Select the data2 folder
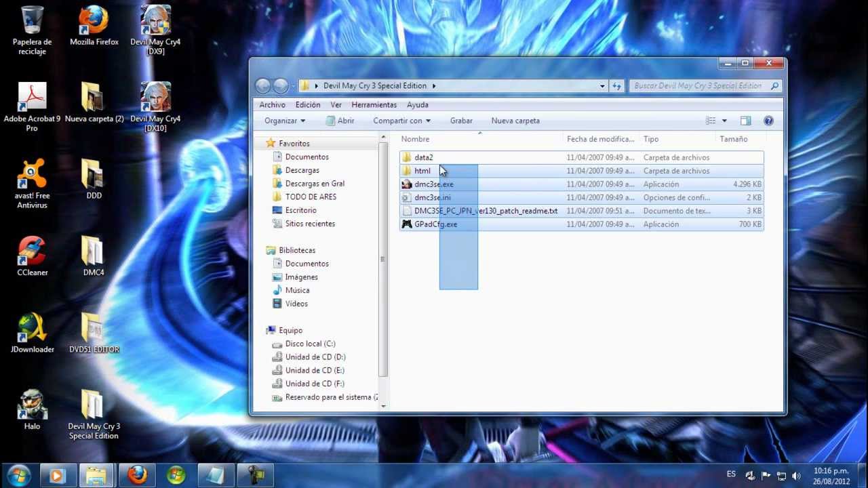 (x=582, y=157)
